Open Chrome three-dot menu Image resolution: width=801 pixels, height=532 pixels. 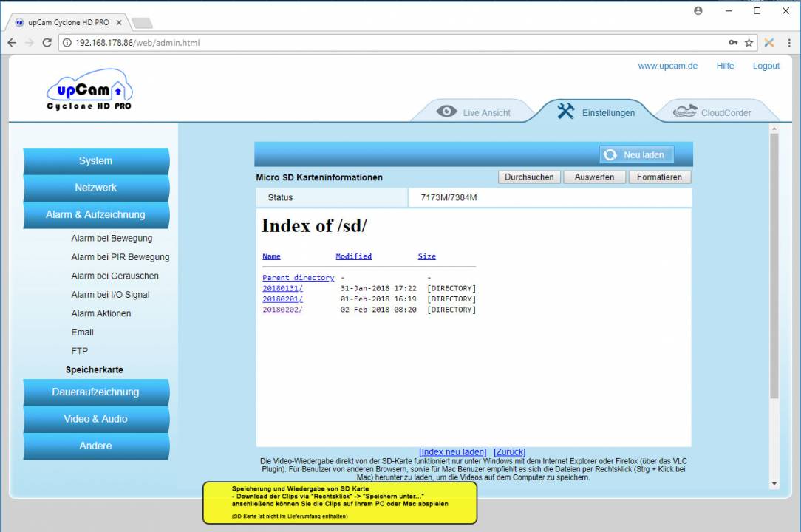[789, 43]
